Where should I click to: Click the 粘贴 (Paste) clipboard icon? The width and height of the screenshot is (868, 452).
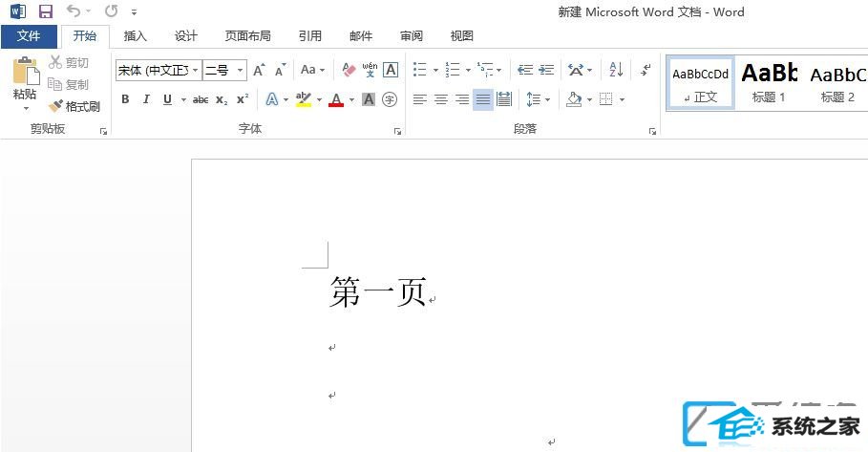25,71
